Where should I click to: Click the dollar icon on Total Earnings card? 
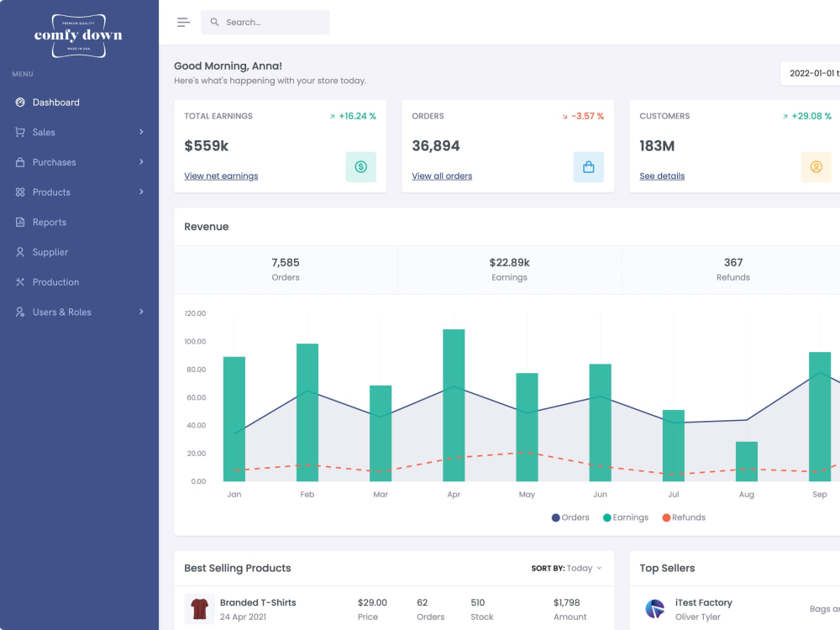(x=360, y=167)
